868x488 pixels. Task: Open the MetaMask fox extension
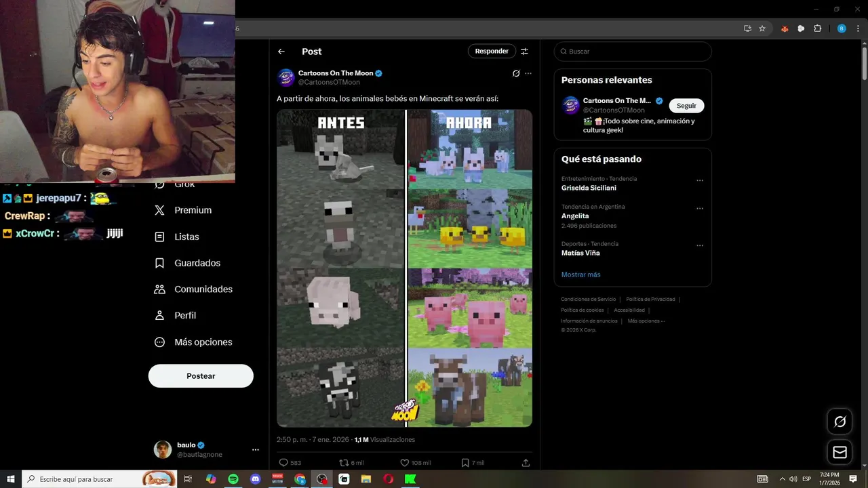[785, 28]
